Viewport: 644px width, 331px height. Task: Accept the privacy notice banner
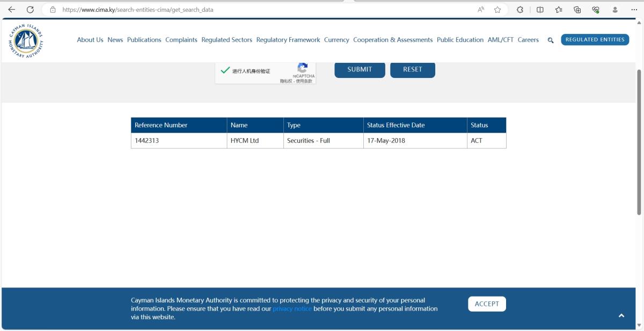click(x=487, y=304)
